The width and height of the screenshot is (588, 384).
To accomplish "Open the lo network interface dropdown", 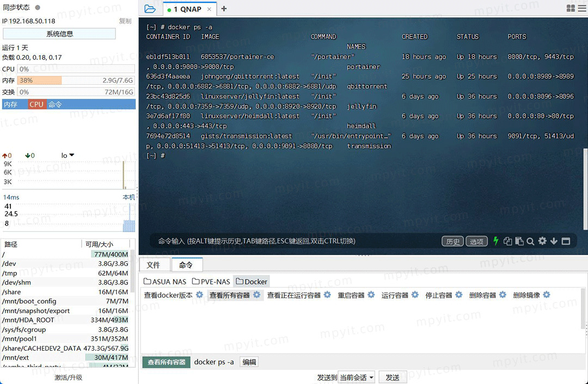I will click(x=68, y=156).
